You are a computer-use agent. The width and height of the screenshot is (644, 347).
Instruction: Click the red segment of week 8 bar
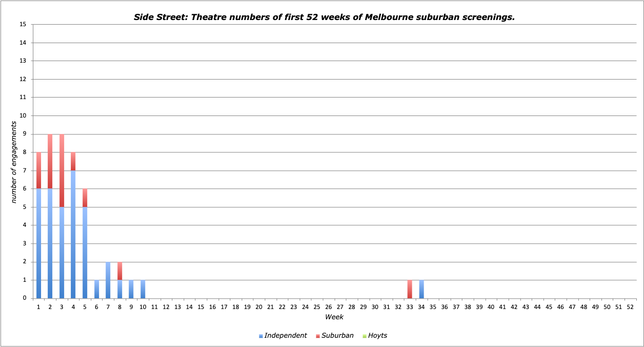[119, 271]
